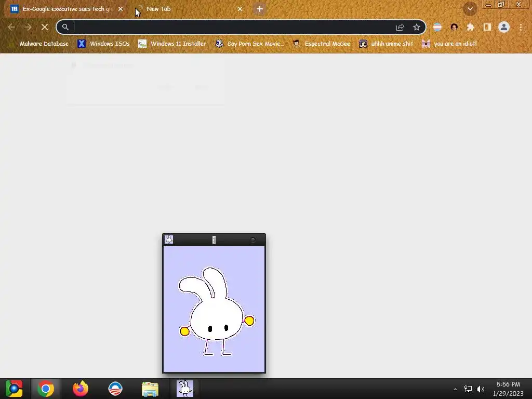Open the striped flag extension icon
The width and height of the screenshot is (532, 399).
pos(437,27)
